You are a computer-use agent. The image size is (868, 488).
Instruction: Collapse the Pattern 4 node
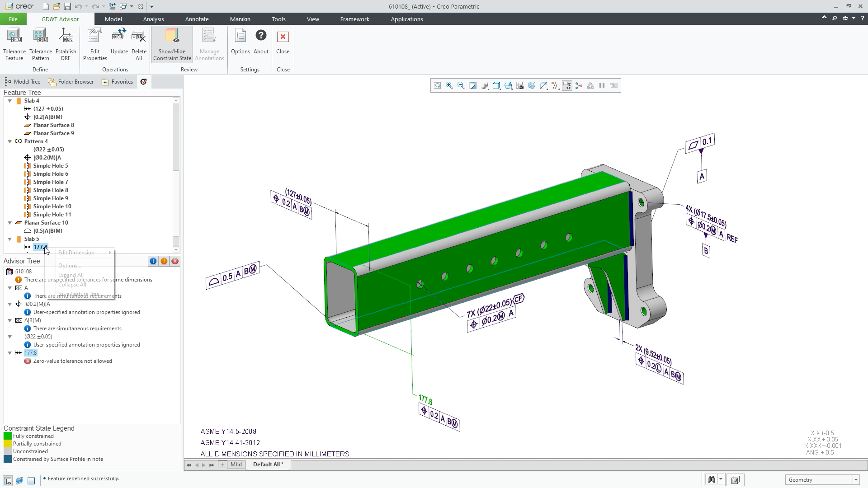tap(10, 141)
